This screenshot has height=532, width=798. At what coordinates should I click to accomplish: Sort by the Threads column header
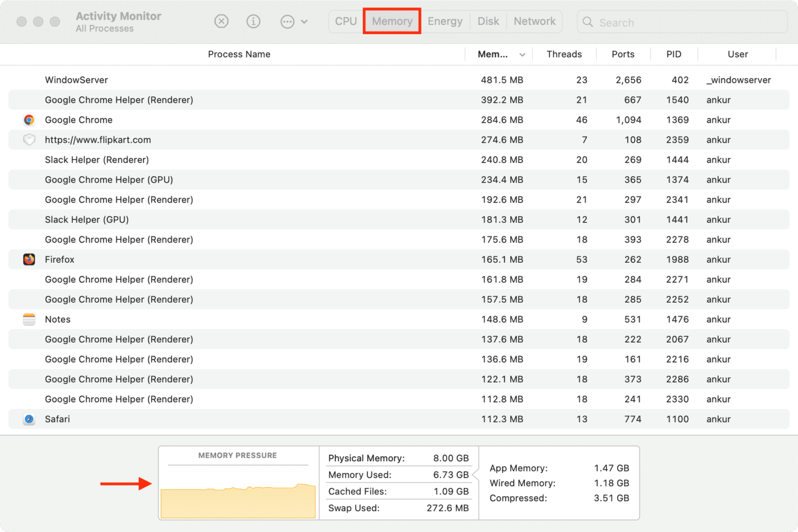564,54
